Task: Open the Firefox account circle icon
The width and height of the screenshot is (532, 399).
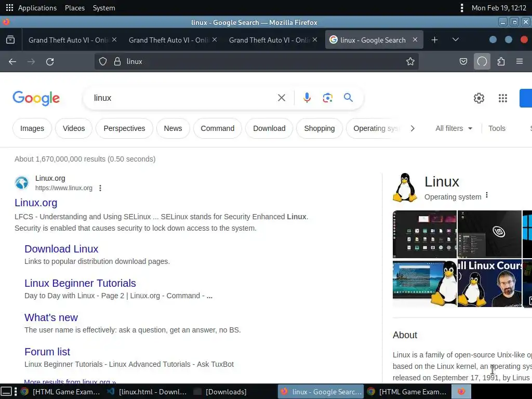Action: coord(482,61)
